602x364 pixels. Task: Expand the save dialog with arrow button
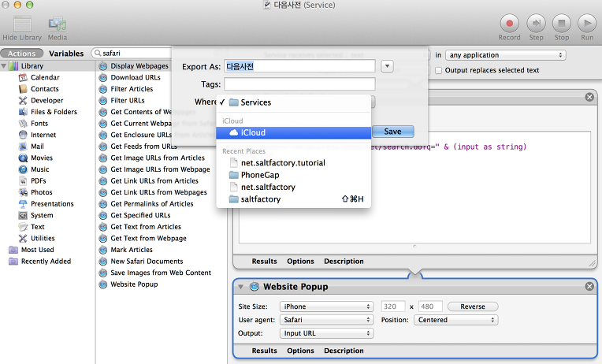(x=387, y=66)
